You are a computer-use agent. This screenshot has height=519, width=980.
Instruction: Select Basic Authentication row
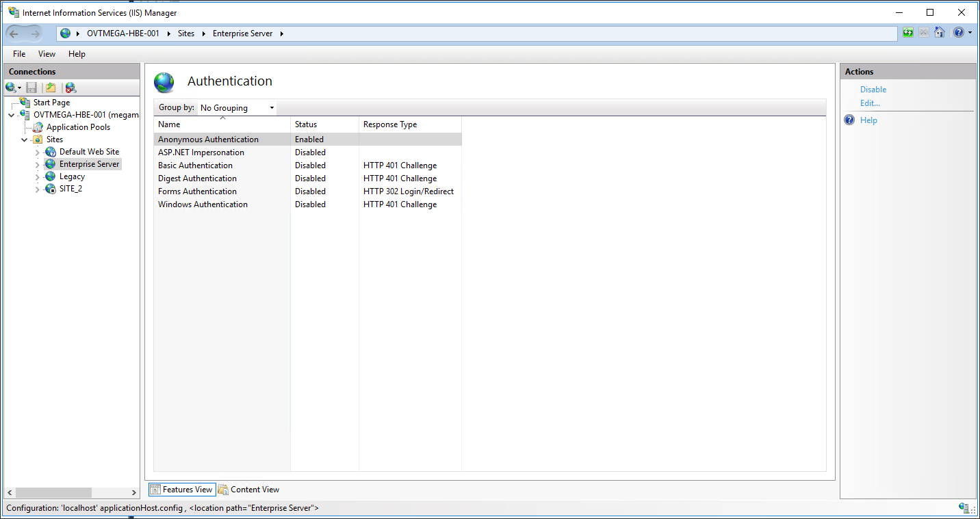[x=308, y=165]
